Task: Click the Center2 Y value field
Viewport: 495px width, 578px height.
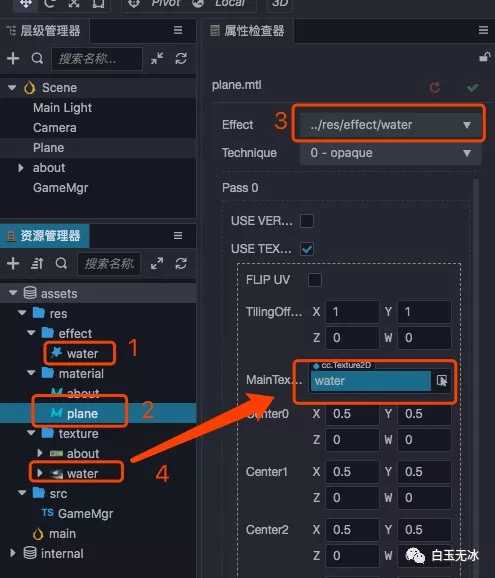Action: coord(424,530)
